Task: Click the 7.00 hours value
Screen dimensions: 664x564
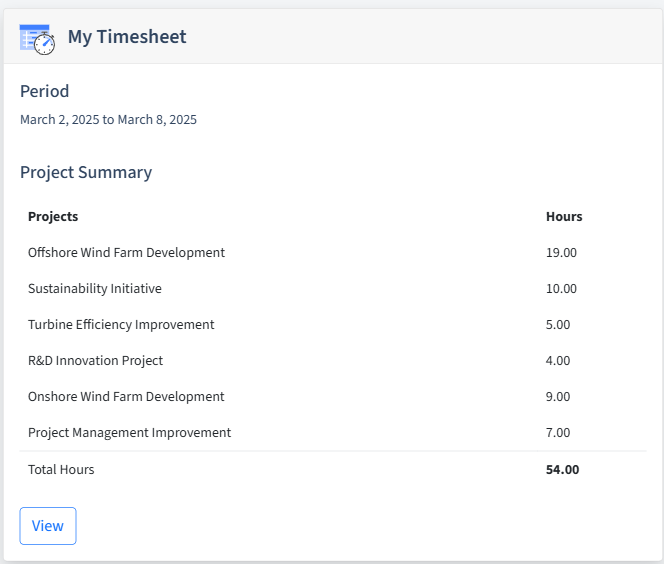Action: tap(558, 432)
